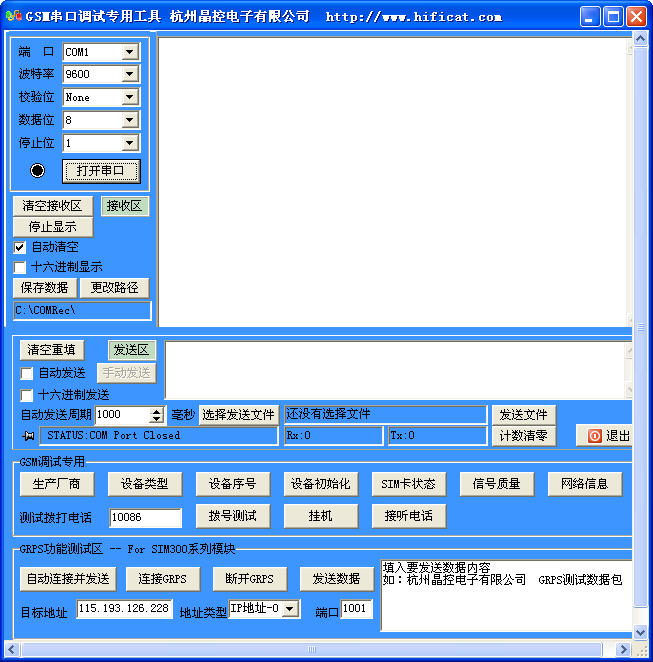The image size is (653, 662).
Task: Click 接听电话 button
Action: coord(409,516)
